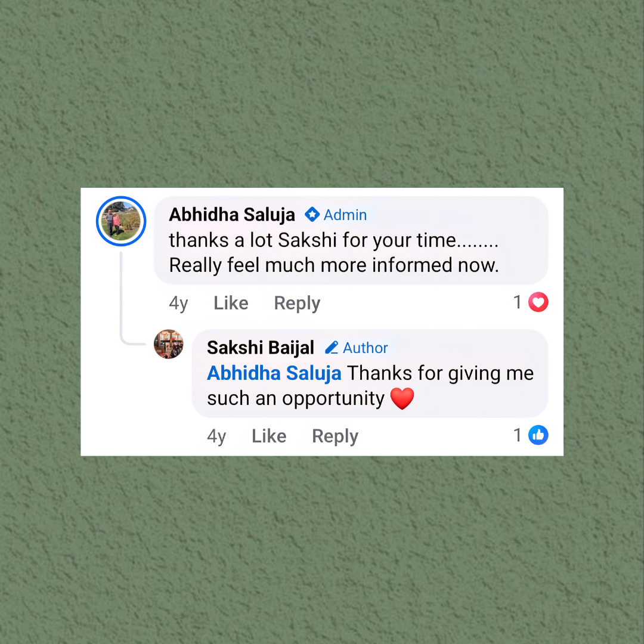Reply to Sakshi Baijal's comment

pos(335,436)
